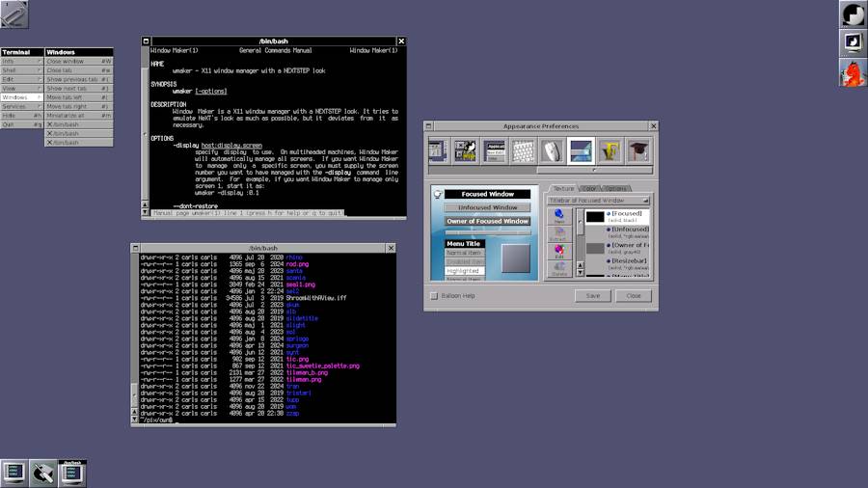Click the gradient icon background square in preview
868x488 pixels.
515,258
